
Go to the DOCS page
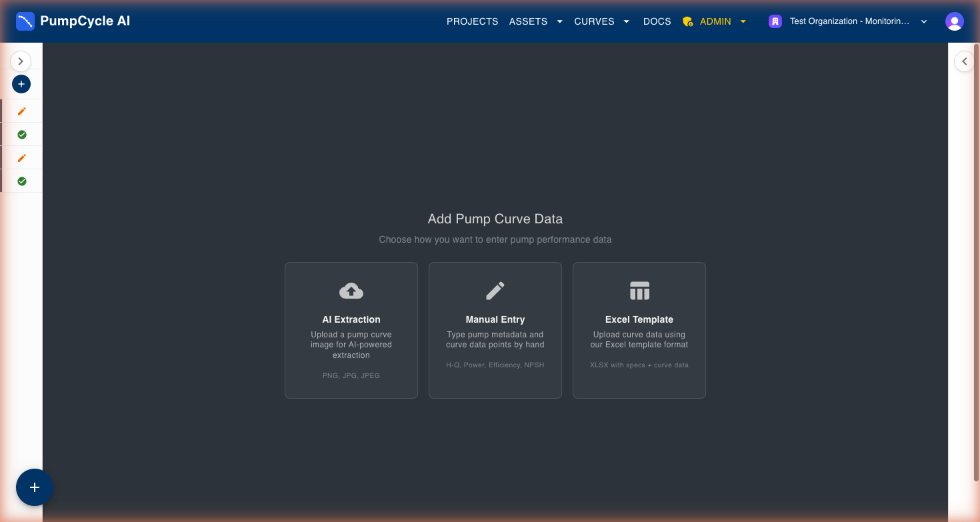(x=657, y=21)
